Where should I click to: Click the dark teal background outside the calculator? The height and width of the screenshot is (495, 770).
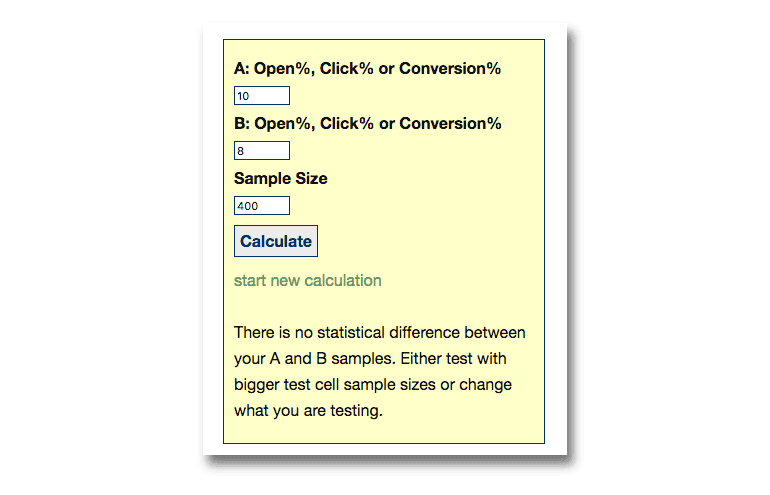click(100, 250)
